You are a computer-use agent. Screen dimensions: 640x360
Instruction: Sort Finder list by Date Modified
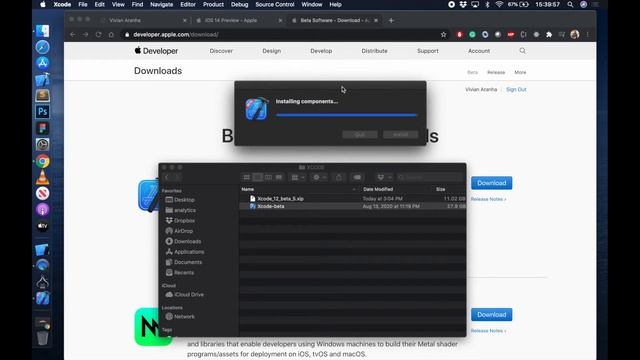tap(378, 189)
